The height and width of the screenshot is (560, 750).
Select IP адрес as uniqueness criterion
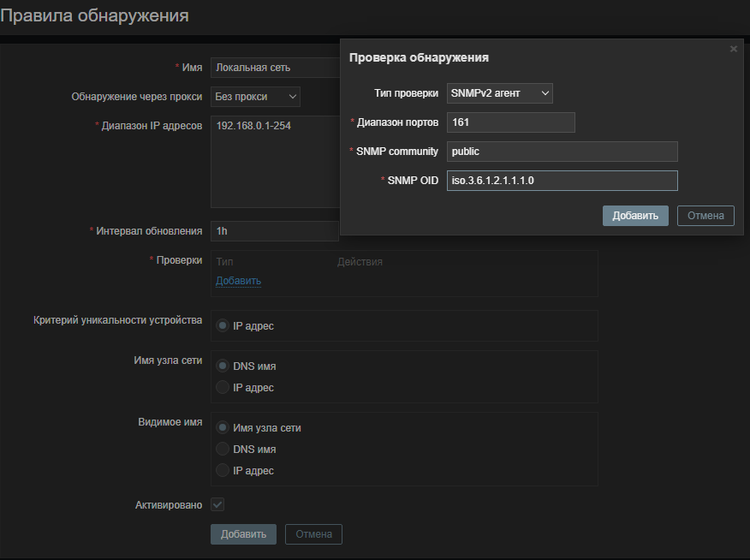223,325
